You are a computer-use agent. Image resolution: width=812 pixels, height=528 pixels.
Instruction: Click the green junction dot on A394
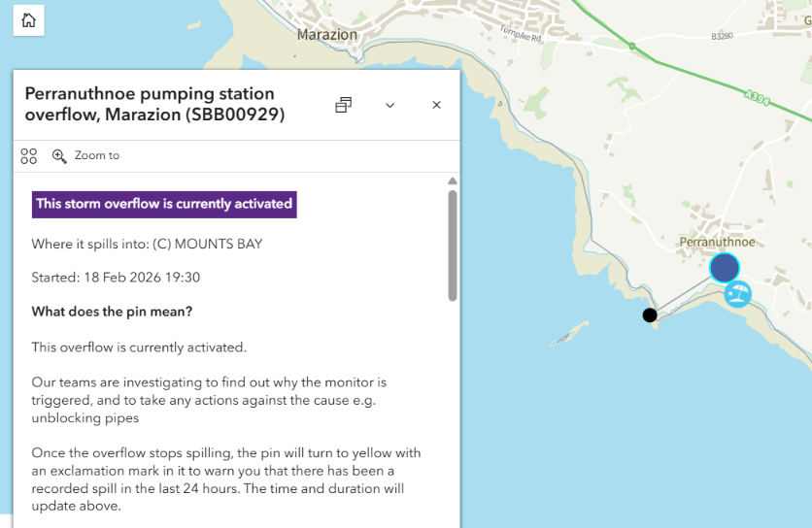(x=631, y=46)
